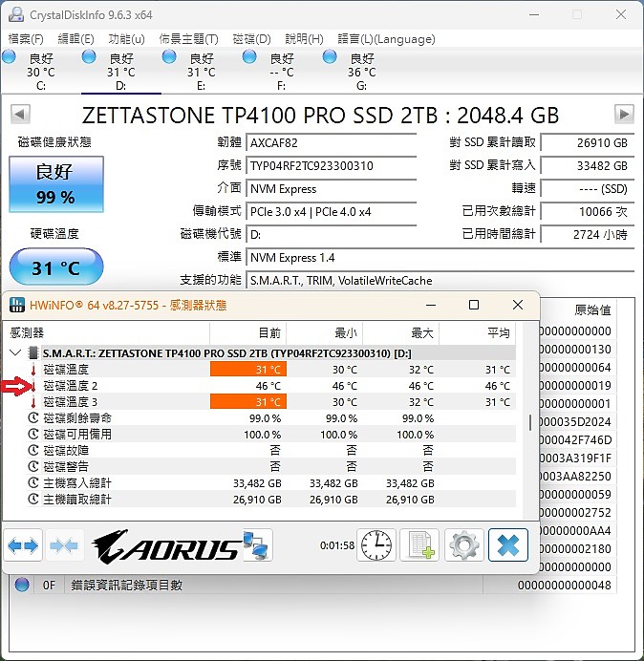Viewport: 644px width, 661px height.
Task: Select the 0F 錯誤資訊記錄項目數 attribute row
Action: click(313, 586)
